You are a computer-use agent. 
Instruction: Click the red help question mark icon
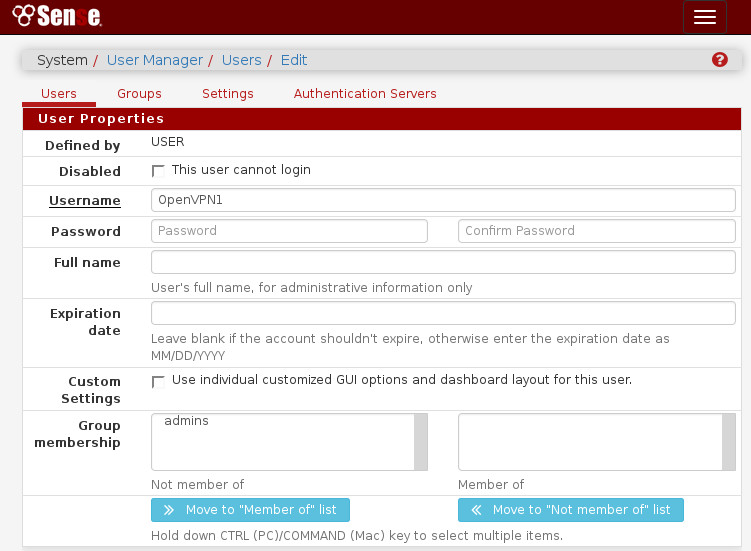coord(719,60)
